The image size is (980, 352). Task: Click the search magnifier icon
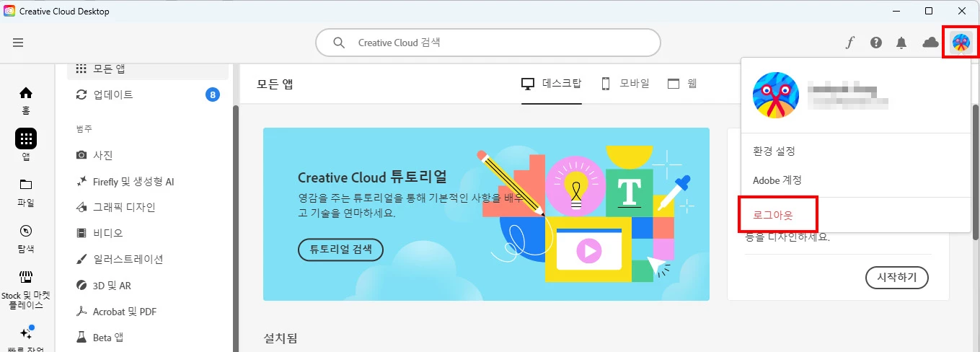[x=339, y=43]
